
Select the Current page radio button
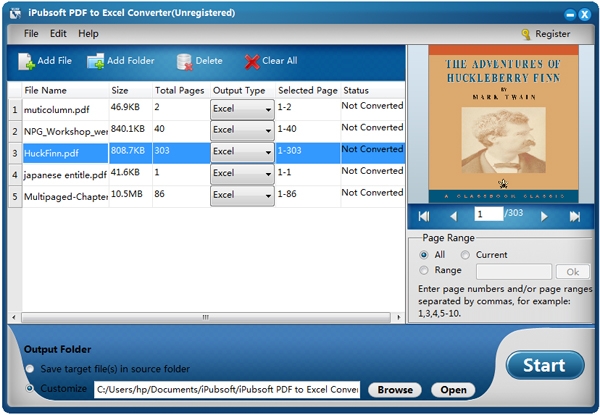(x=465, y=255)
